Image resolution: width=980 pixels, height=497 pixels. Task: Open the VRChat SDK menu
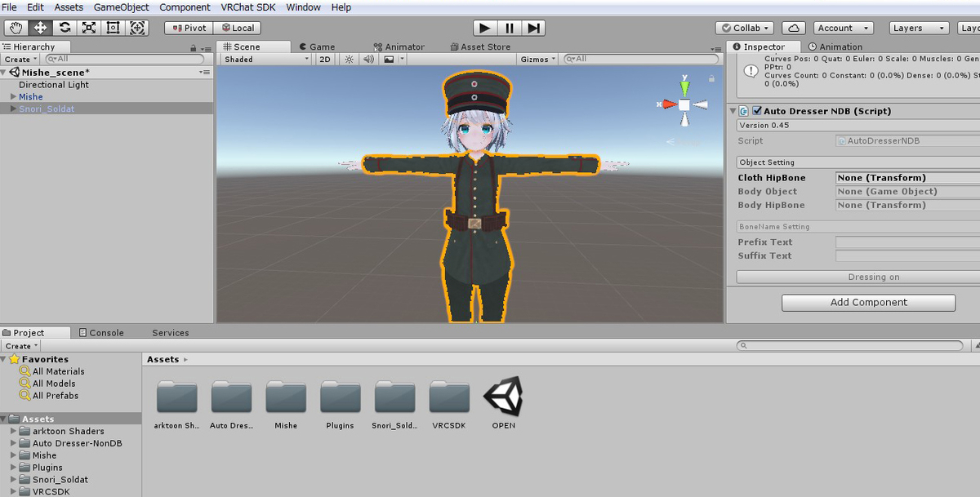(x=248, y=7)
